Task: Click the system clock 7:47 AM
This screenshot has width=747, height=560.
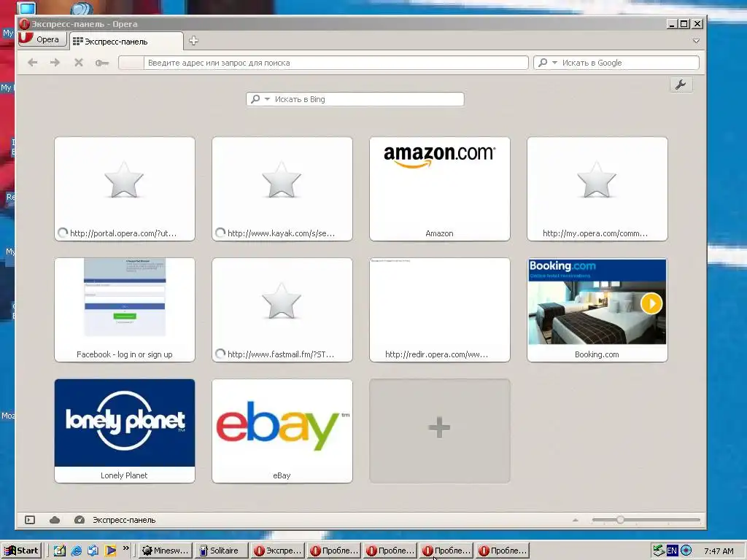Action: [719, 551]
